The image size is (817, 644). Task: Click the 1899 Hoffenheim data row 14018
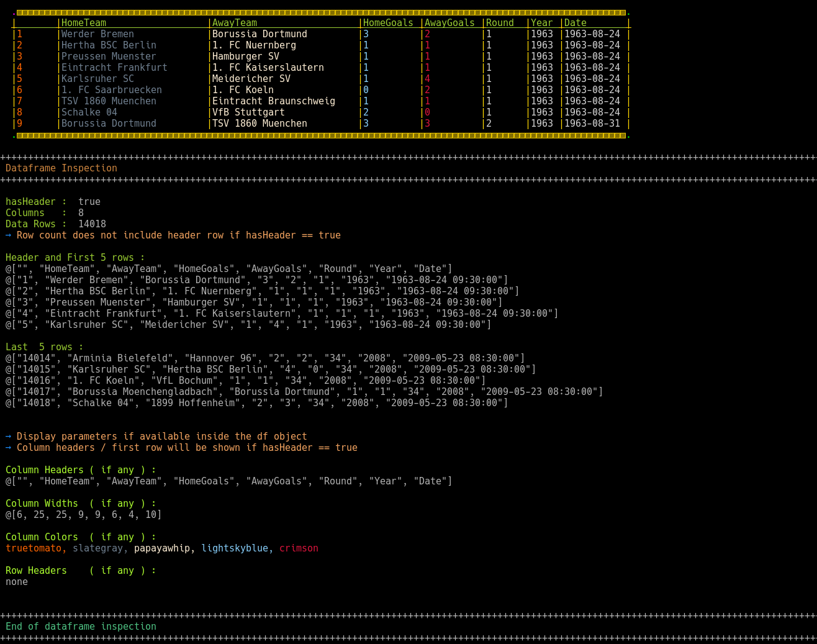click(257, 403)
